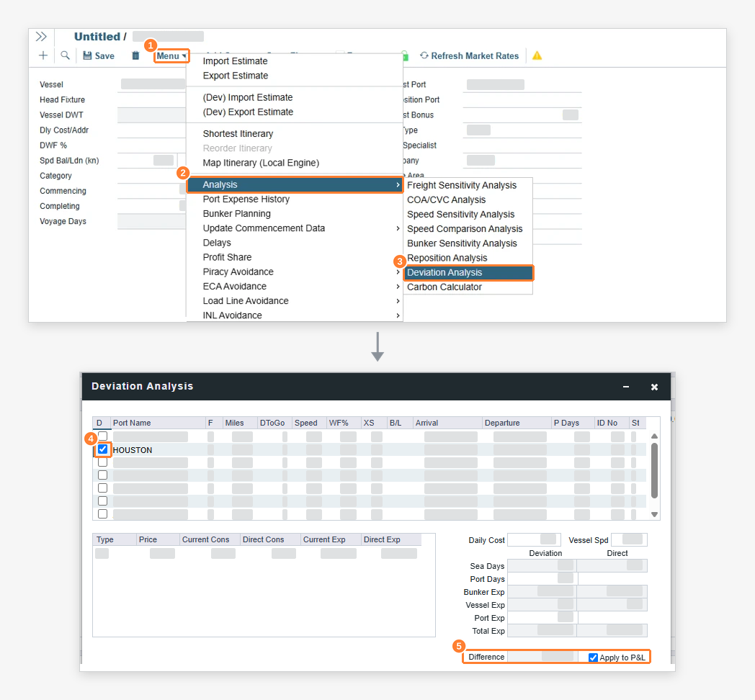Minimize the Deviation Analysis dialog
755x700 pixels.
pos(626,387)
